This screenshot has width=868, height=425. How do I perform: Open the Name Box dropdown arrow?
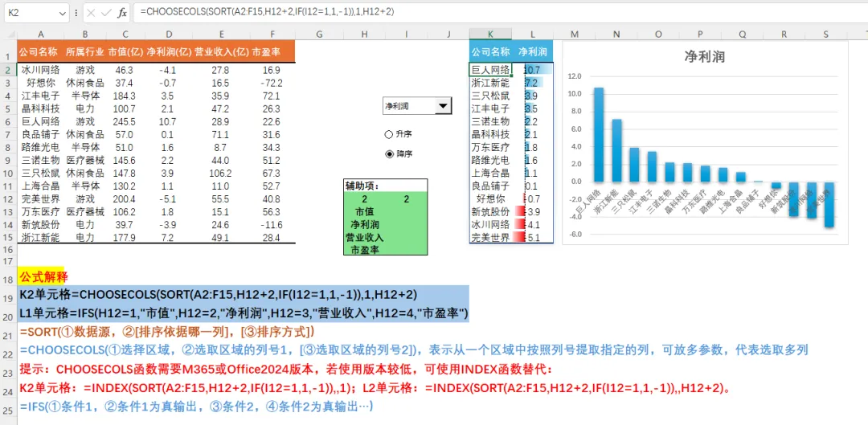point(61,13)
